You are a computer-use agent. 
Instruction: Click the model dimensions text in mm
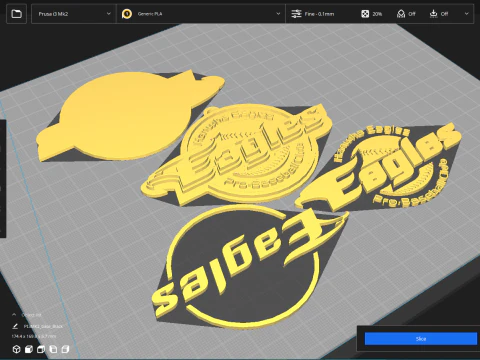pyautogui.click(x=34, y=336)
